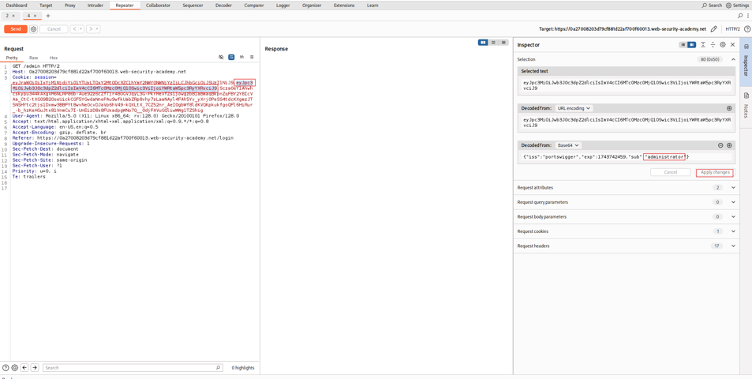The width and height of the screenshot is (755, 380).
Task: Switch to Raw request view
Action: pos(33,57)
